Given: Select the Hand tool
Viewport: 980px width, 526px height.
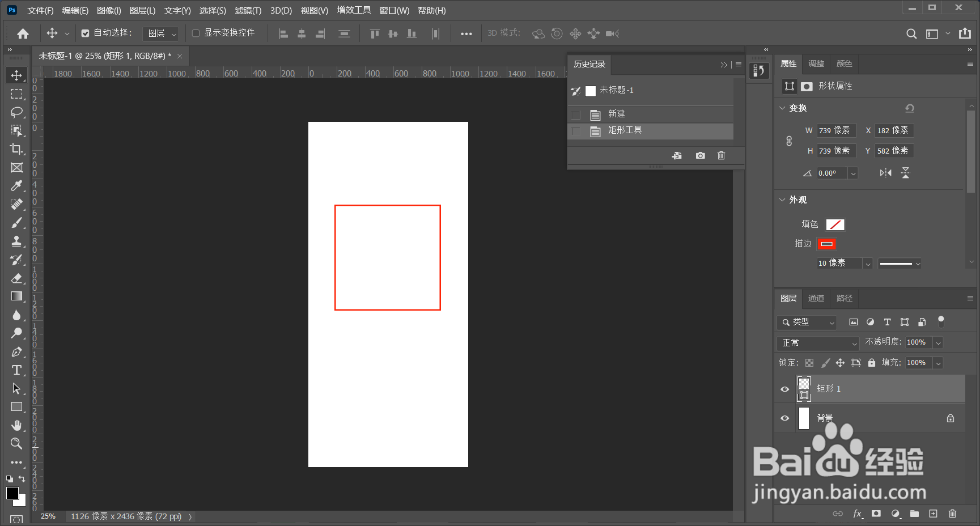Looking at the screenshot, I should (16, 425).
